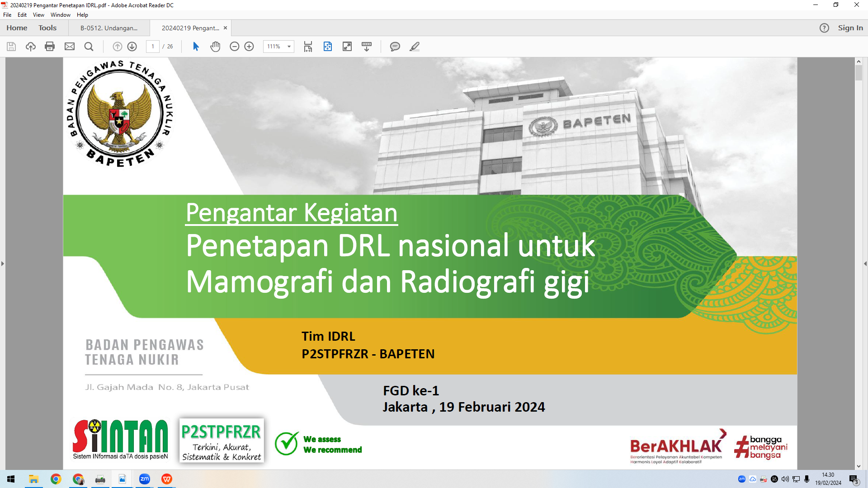Open the Edit menu
Image resolution: width=868 pixels, height=488 pixels.
(22, 15)
